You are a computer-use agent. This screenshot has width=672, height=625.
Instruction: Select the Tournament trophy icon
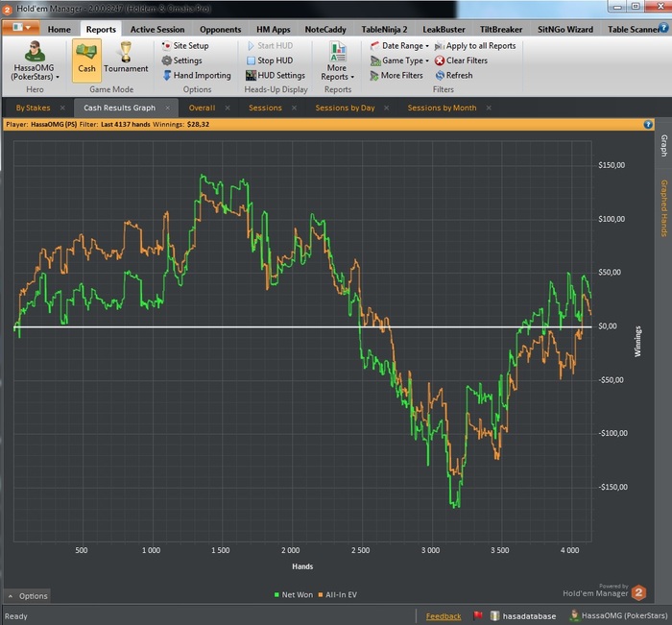coord(126,52)
